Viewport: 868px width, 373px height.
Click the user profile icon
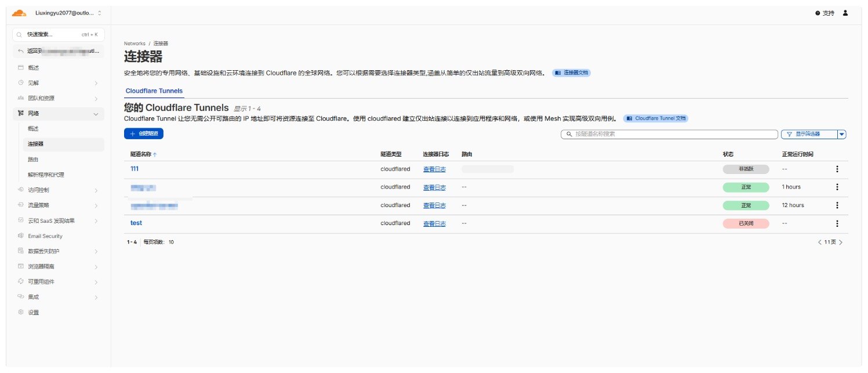[x=845, y=13]
